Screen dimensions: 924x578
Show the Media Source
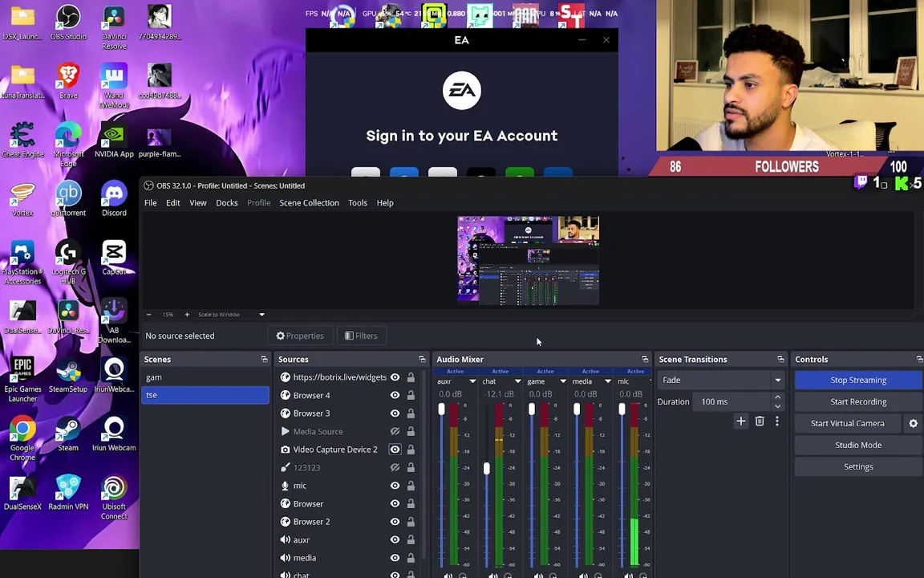395,432
